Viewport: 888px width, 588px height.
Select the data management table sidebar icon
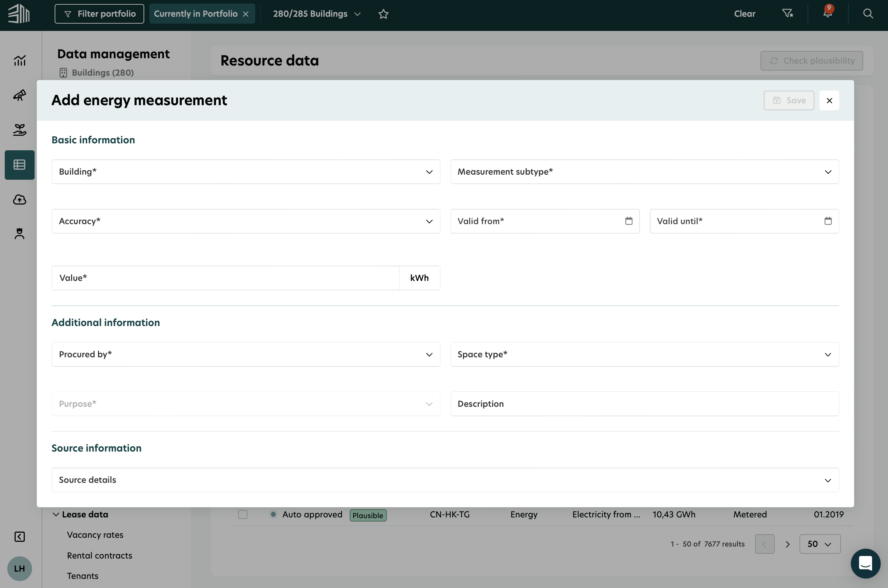20,165
